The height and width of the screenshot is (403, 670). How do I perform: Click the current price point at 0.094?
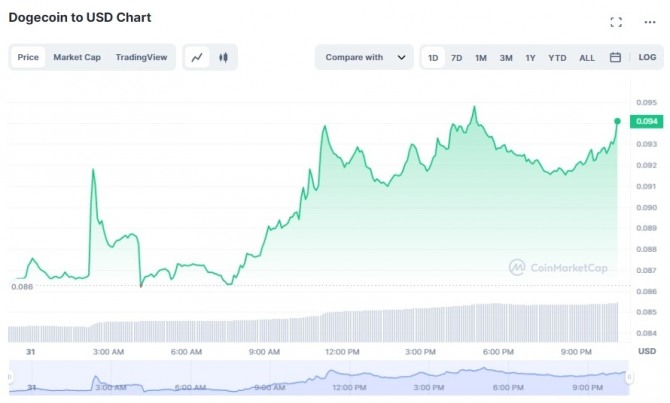617,122
